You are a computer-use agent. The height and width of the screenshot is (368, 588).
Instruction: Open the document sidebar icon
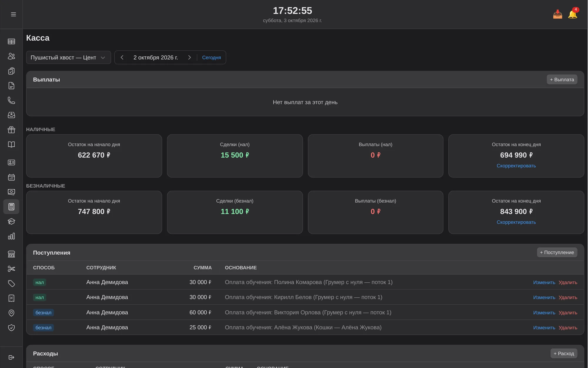[x=11, y=86]
